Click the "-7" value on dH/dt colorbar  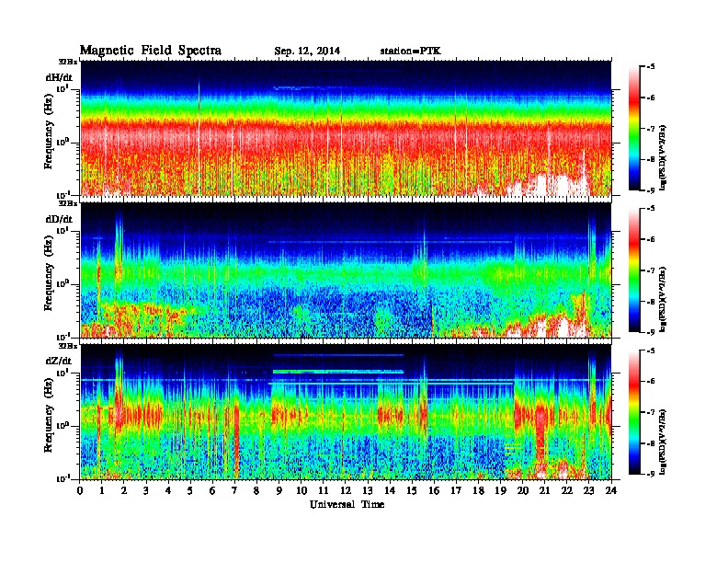[651, 129]
